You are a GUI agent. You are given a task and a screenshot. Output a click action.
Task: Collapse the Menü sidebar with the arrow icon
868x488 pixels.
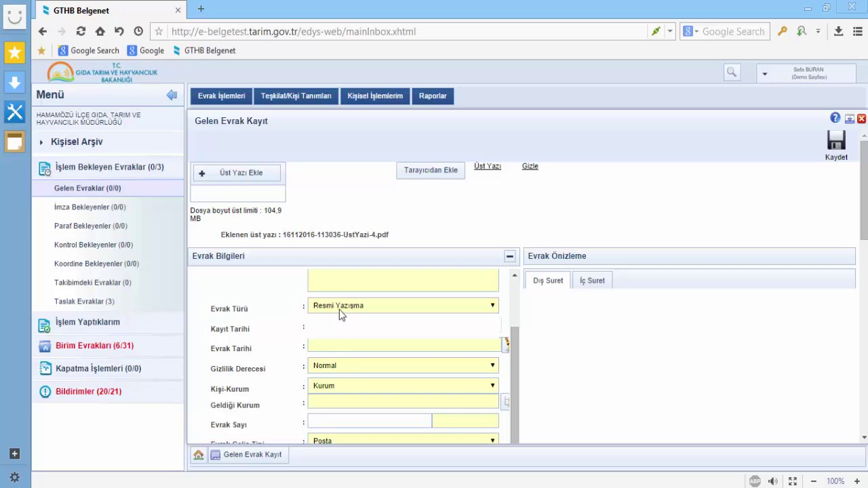click(x=172, y=95)
